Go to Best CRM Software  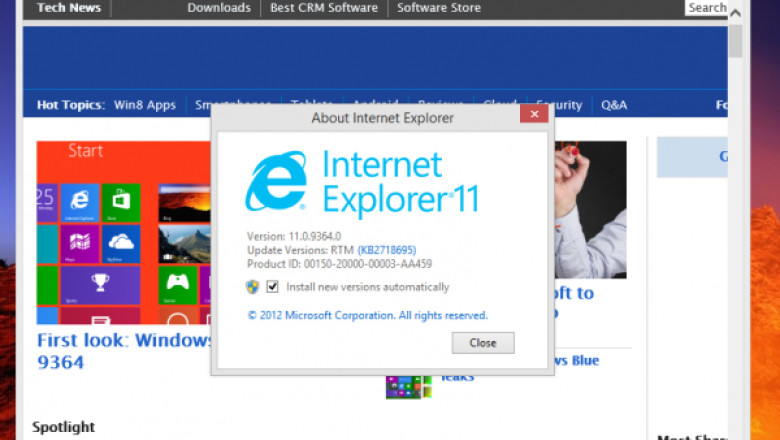click(324, 8)
